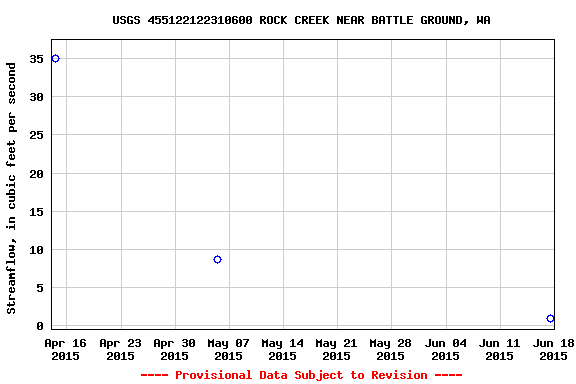
Task: Click the y-axis value 15
Action: [x=36, y=212]
